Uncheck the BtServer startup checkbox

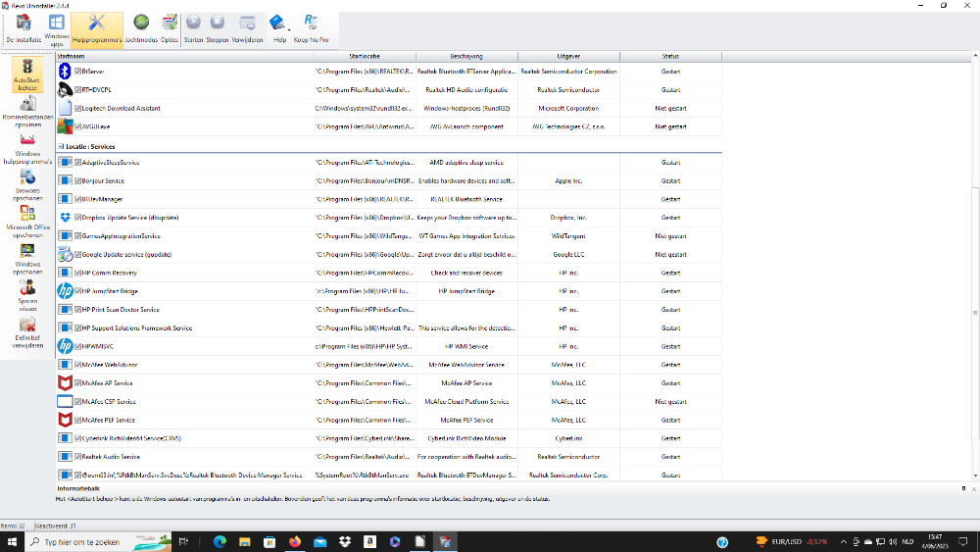pos(78,72)
